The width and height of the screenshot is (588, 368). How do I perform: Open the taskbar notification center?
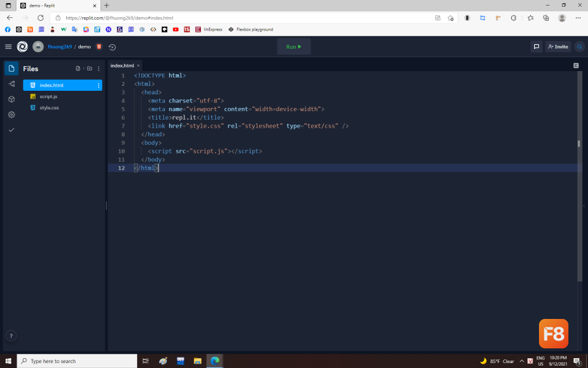577,361
